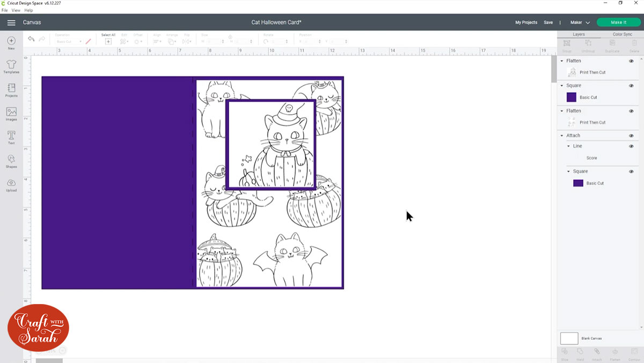This screenshot has height=363, width=644.
Task: Open the Maker machine dropdown
Action: pyautogui.click(x=580, y=23)
